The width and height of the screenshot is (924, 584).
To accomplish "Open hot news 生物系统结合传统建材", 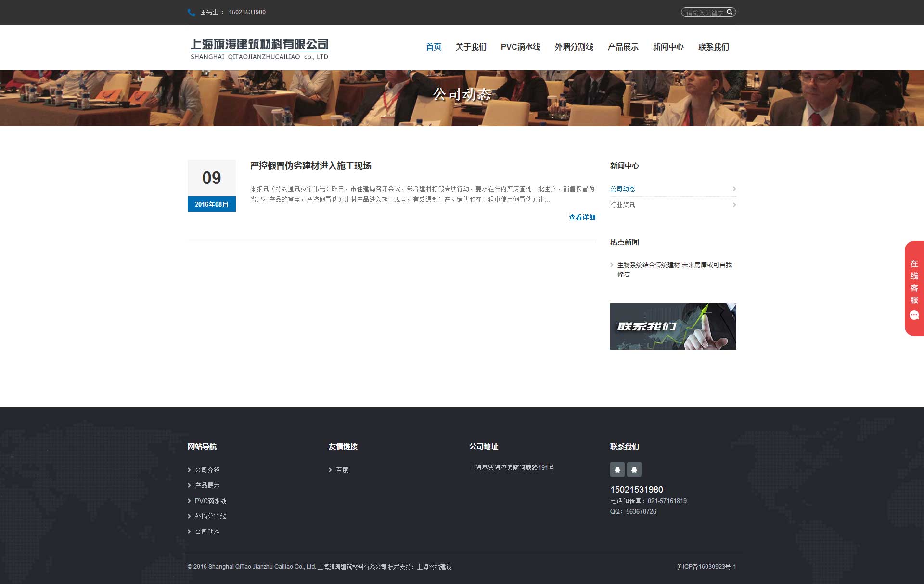I will click(674, 270).
